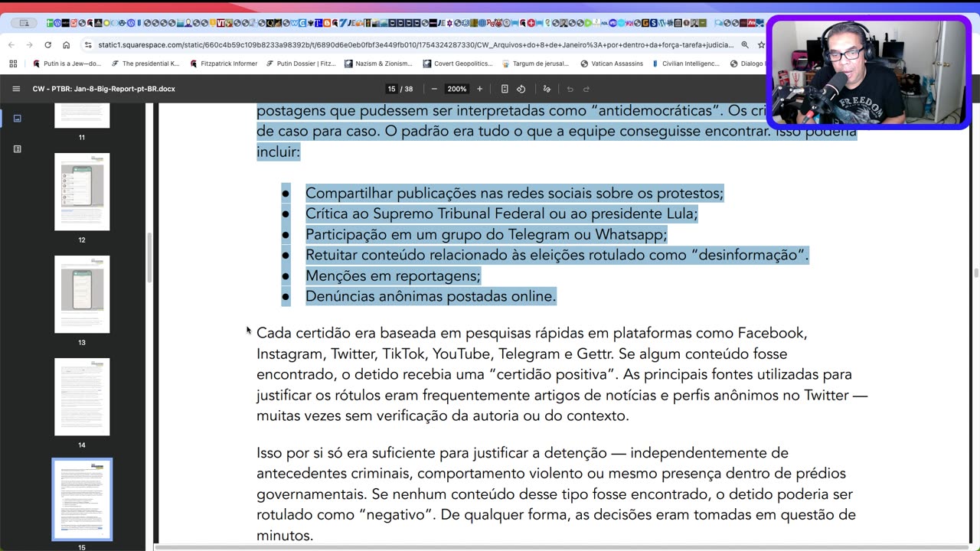The width and height of the screenshot is (980, 551).
Task: Zoom out with the minus button
Action: [434, 89]
